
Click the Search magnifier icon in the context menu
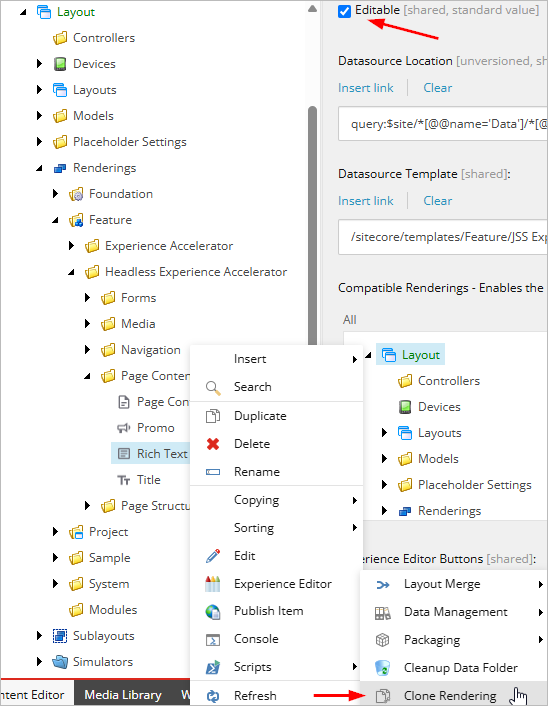point(213,388)
